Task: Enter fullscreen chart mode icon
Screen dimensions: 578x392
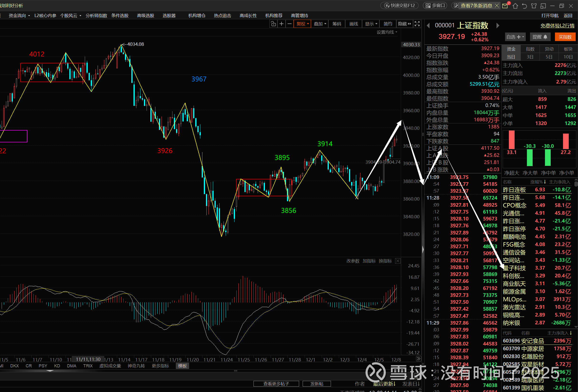Action: 417,24
